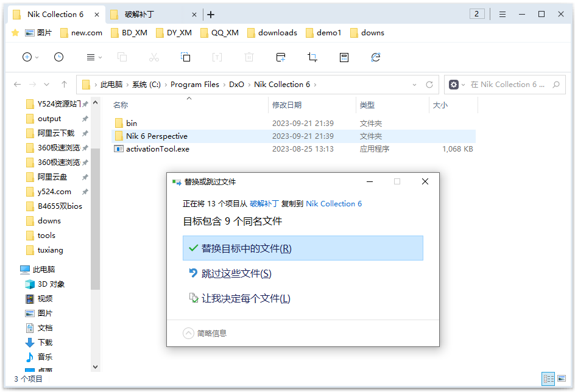Expand the chevron after Program Files breadcrumb
This screenshot has height=392, width=575.
(224, 85)
